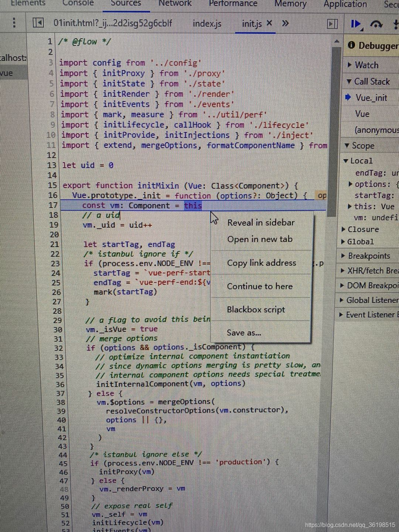Click the 'mark(startTag)' code line
399x532 pixels.
point(125,292)
